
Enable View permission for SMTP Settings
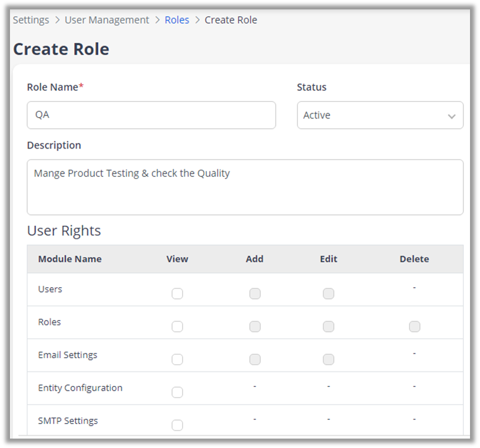177,425
